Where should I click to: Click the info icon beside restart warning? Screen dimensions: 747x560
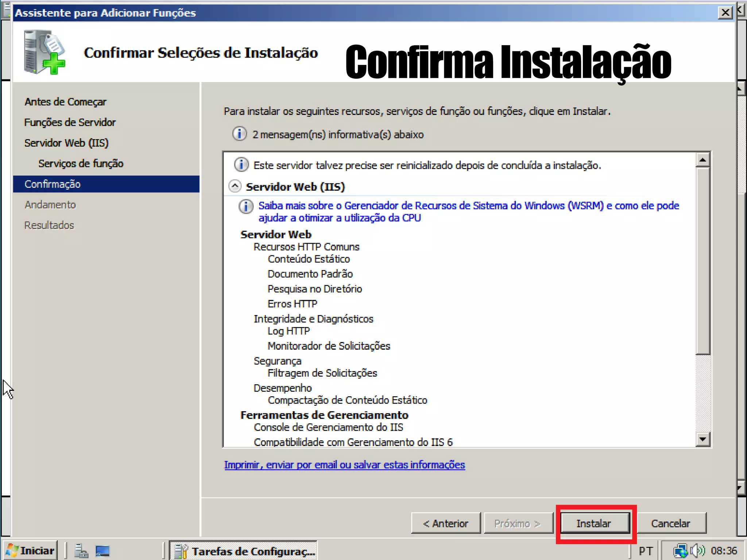click(241, 165)
